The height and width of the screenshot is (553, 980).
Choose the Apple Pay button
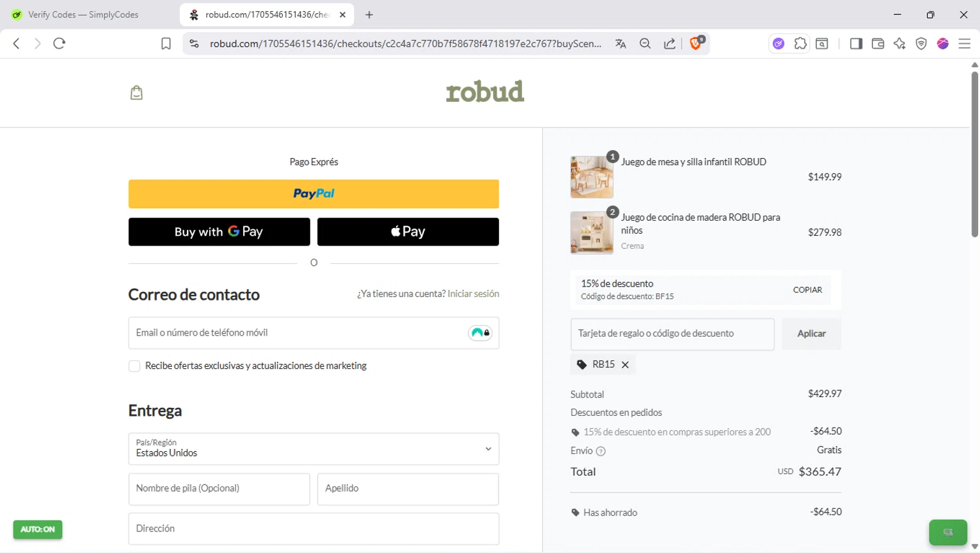tap(408, 232)
